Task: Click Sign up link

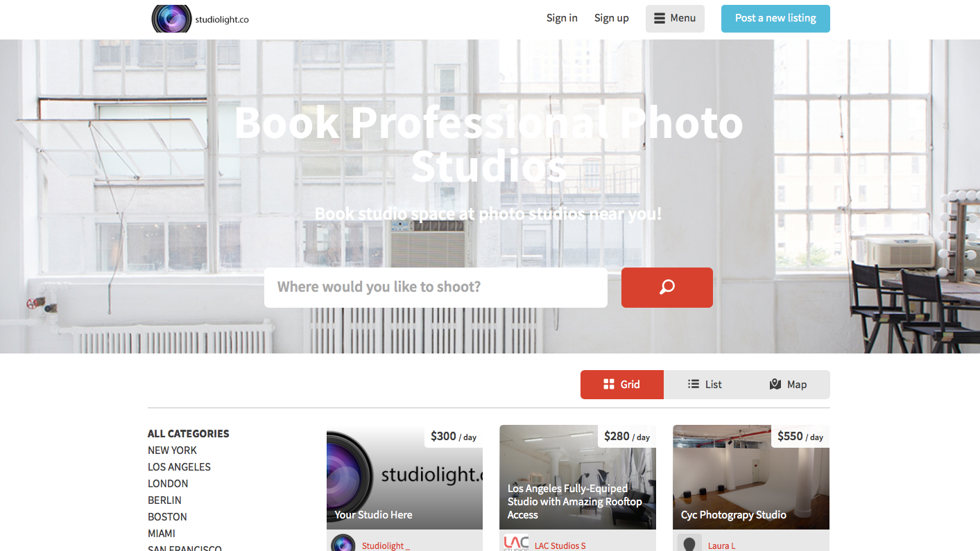Action: [x=612, y=18]
